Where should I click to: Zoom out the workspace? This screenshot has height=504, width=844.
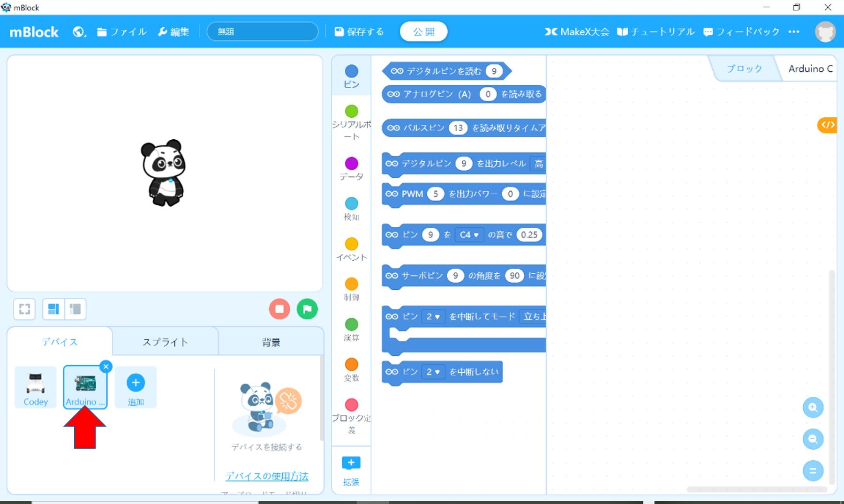tap(813, 439)
